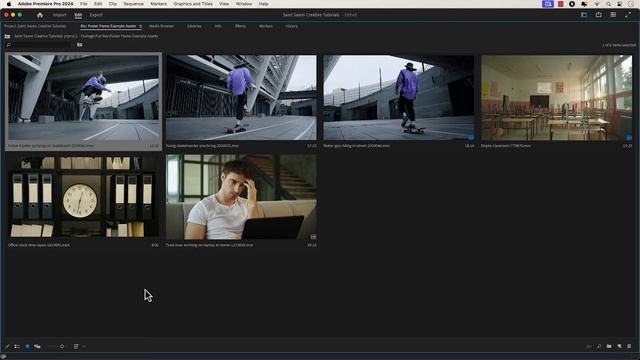Open the Markers menu in menu bar
Screen dimensions: 640x360
158,4
